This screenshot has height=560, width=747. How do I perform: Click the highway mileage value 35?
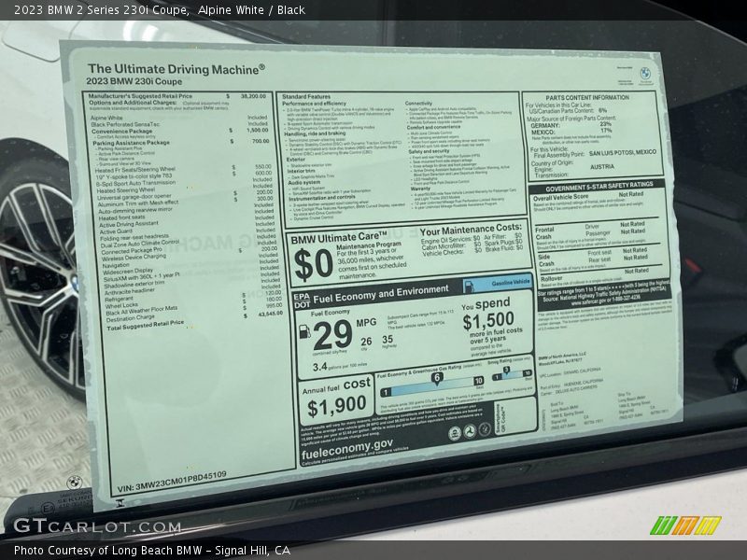(388, 339)
